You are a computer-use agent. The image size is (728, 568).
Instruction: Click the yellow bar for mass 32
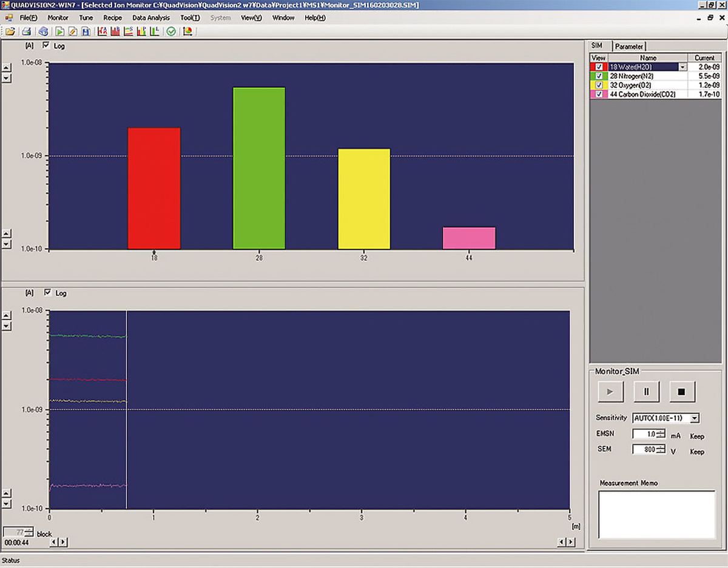click(364, 199)
